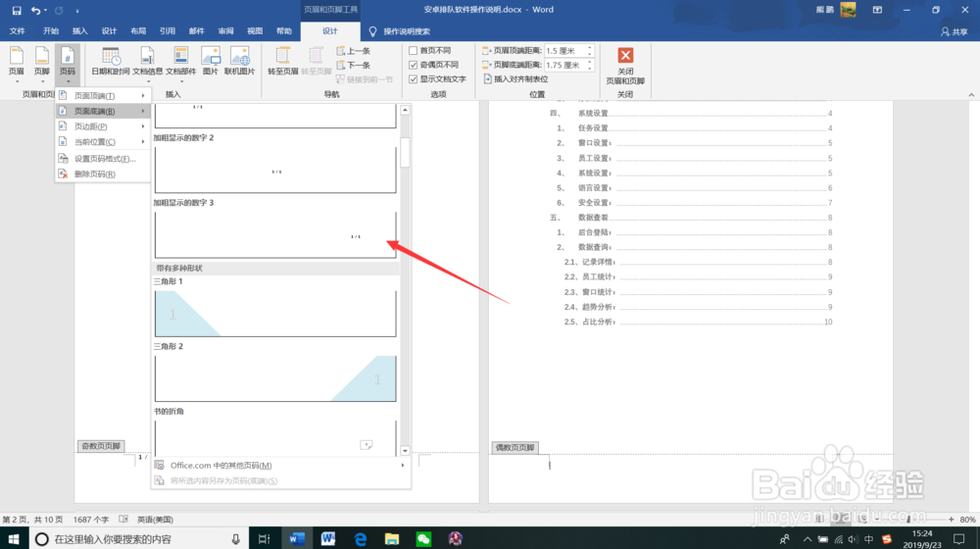The height and width of the screenshot is (549, 980).
Task: Click 转至页眉 go to header
Action: coord(282,62)
